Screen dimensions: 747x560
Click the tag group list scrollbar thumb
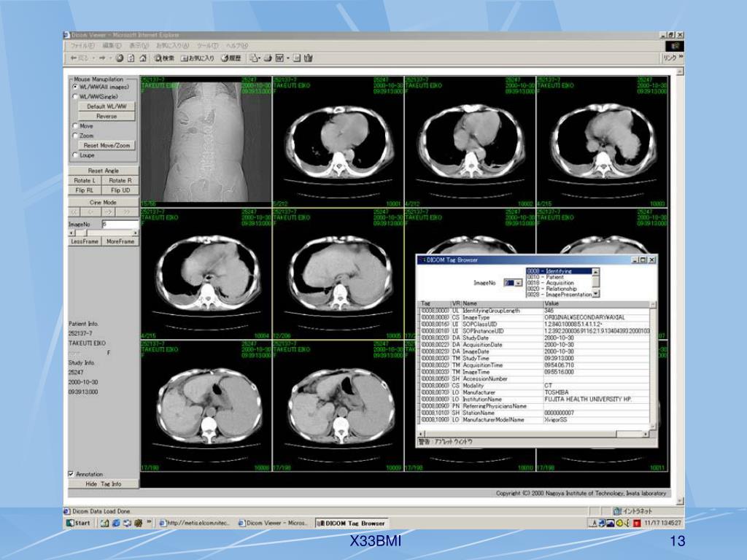pos(595,281)
